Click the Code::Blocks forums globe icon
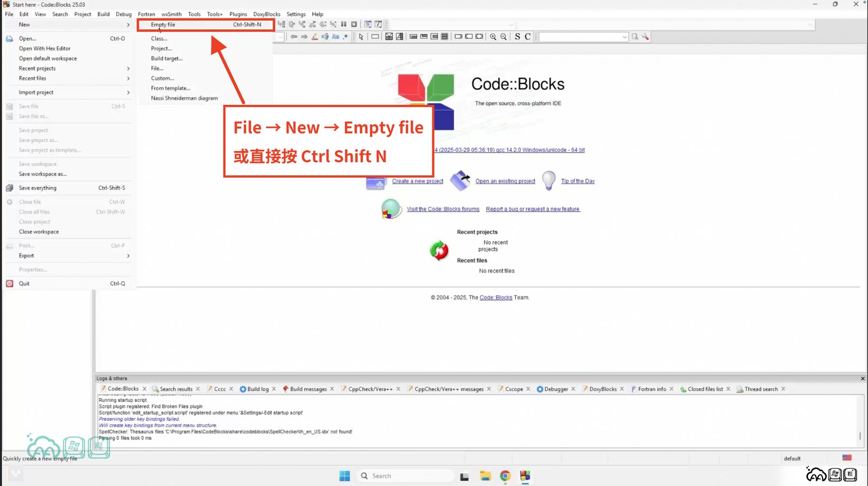 391,209
